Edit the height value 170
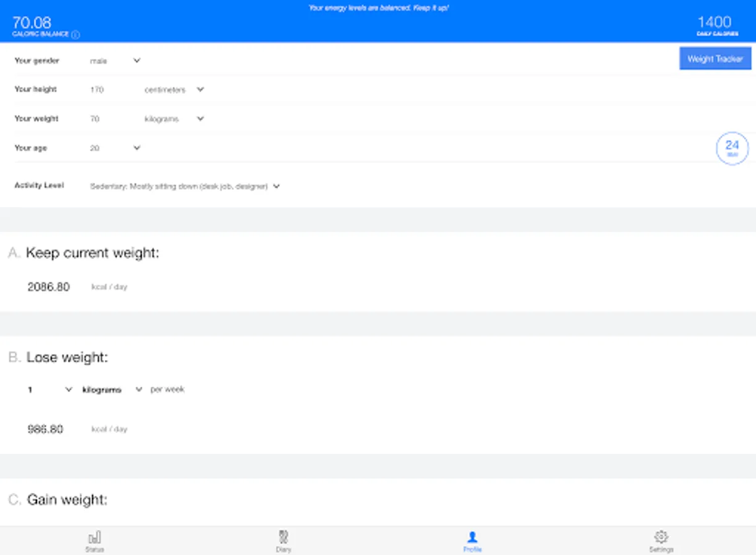The height and width of the screenshot is (555, 756). pyautogui.click(x=97, y=89)
